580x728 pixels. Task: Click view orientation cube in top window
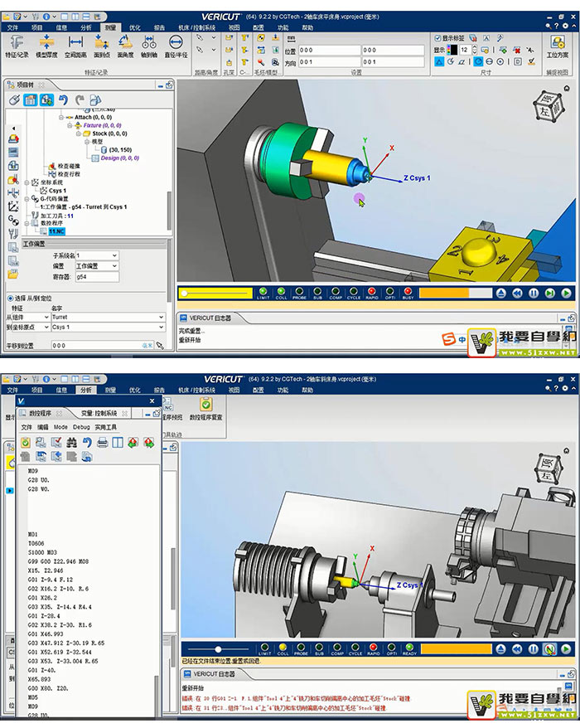click(548, 108)
